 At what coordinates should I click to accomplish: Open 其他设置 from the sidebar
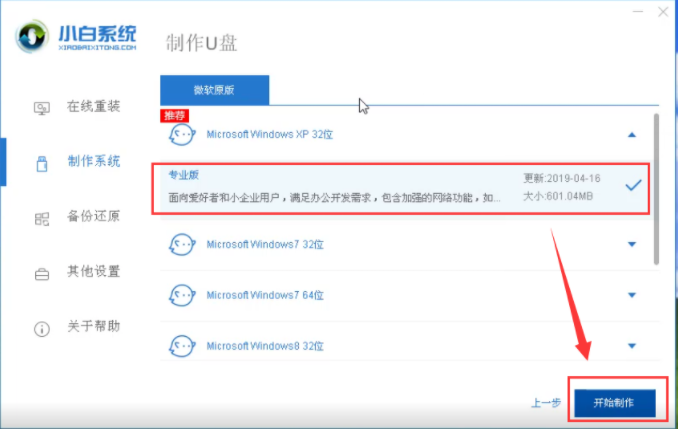click(93, 272)
